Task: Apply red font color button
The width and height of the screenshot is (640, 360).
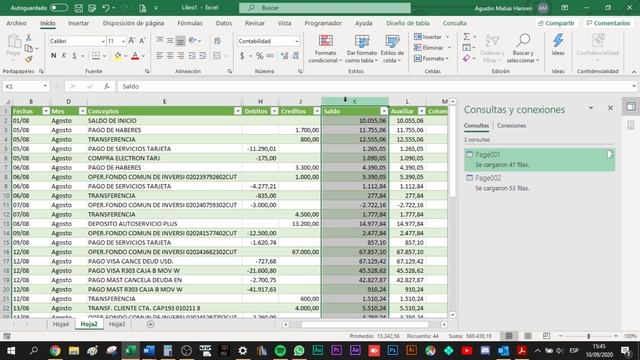Action: (x=135, y=56)
